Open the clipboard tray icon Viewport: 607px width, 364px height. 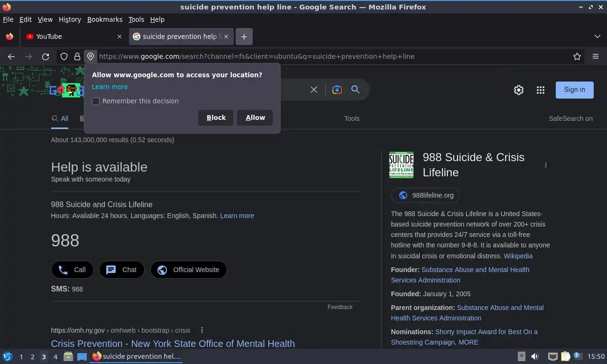pos(565,356)
